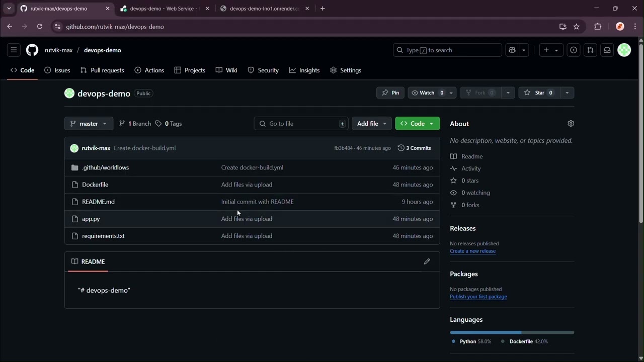Open the GitHub hamburger navigation menu
Image resolution: width=644 pixels, height=362 pixels.
(14, 50)
